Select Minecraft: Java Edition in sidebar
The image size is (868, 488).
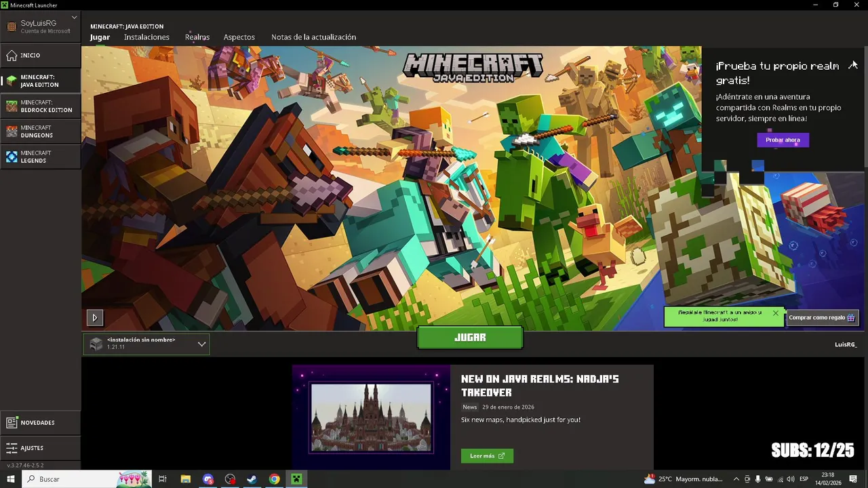click(x=40, y=81)
